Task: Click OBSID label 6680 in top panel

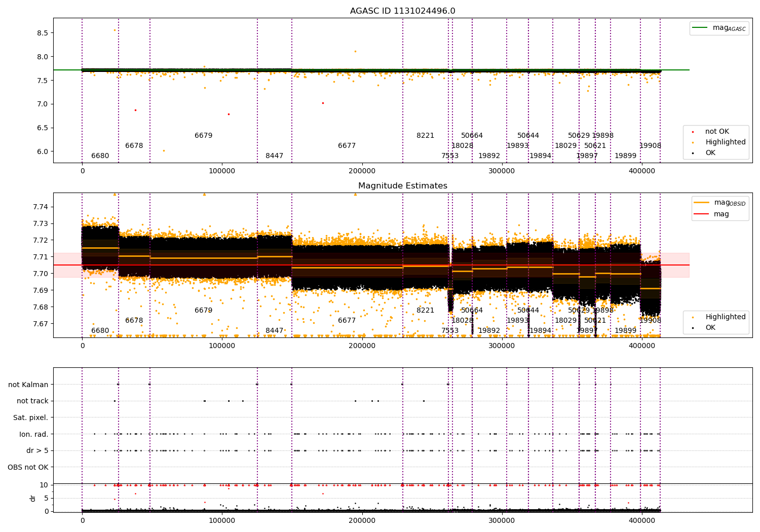Action: [x=100, y=156]
